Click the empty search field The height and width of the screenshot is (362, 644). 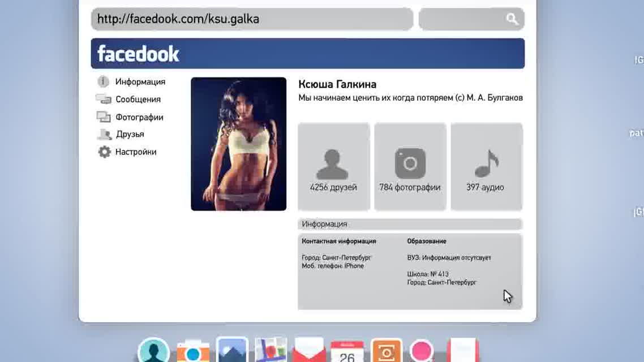tap(471, 19)
